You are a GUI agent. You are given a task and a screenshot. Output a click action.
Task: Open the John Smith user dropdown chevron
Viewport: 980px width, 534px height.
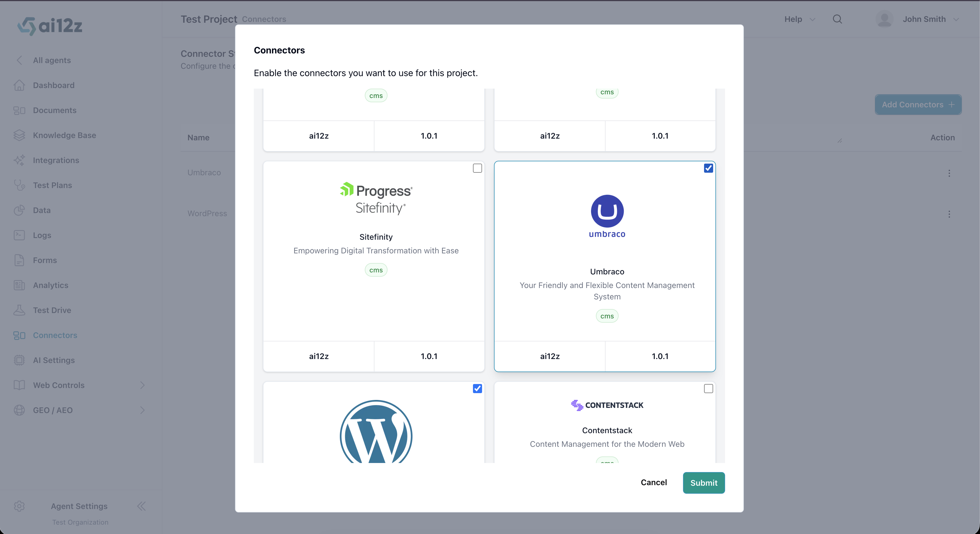coord(956,19)
